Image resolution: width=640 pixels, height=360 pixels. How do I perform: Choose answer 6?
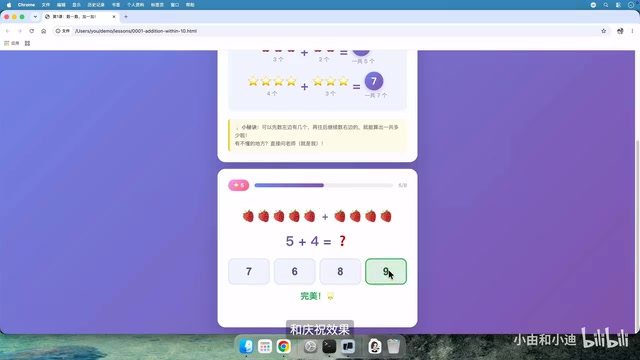295,271
